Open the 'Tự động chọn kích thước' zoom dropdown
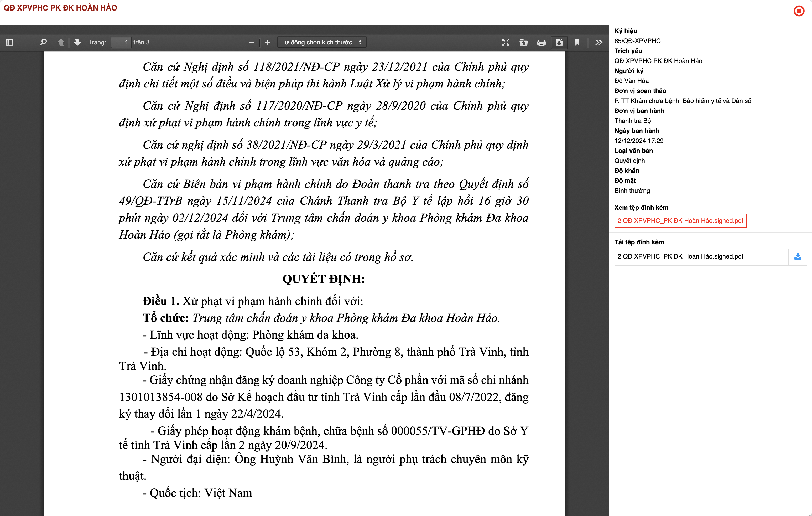Screen dimensions: 812x516 [x=321, y=42]
